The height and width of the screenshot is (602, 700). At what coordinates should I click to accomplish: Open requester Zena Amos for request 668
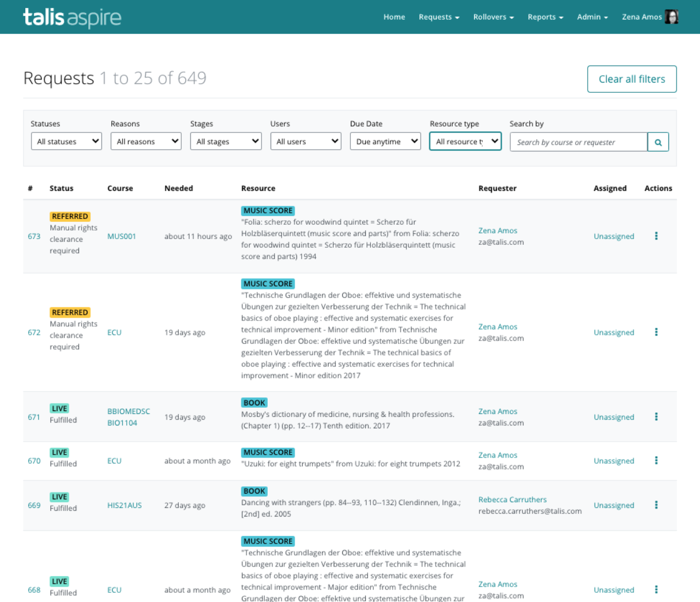(x=498, y=584)
